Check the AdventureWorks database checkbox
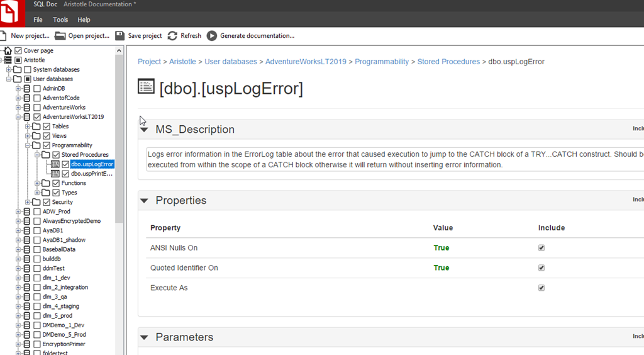 [37, 108]
